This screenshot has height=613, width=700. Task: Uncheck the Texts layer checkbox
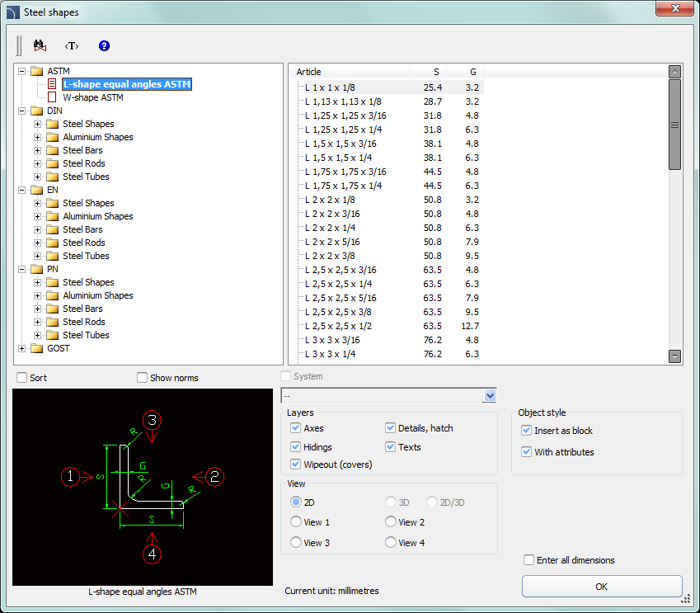coord(390,447)
